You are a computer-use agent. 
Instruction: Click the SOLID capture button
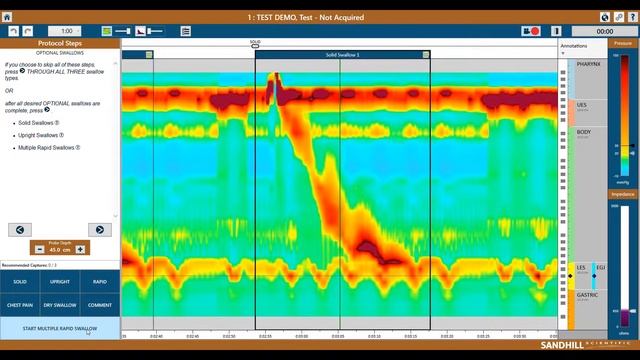[20, 282]
